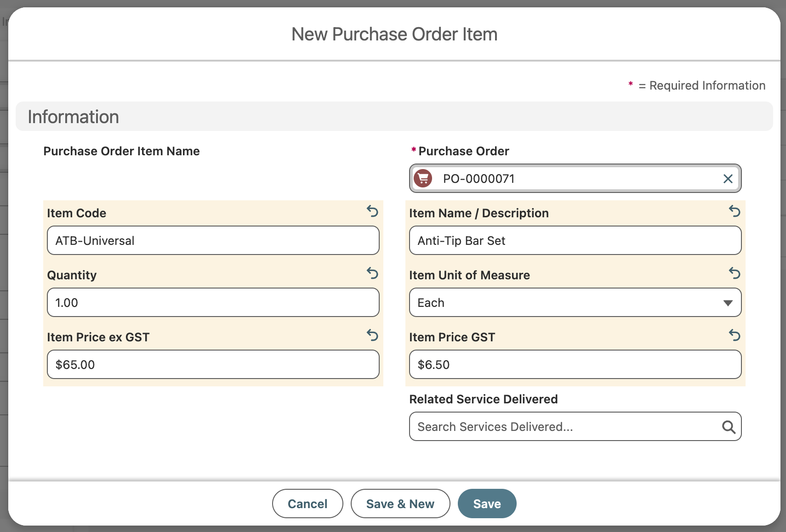
Task: Undo the Item Unit of Measure selection
Action: [735, 273]
